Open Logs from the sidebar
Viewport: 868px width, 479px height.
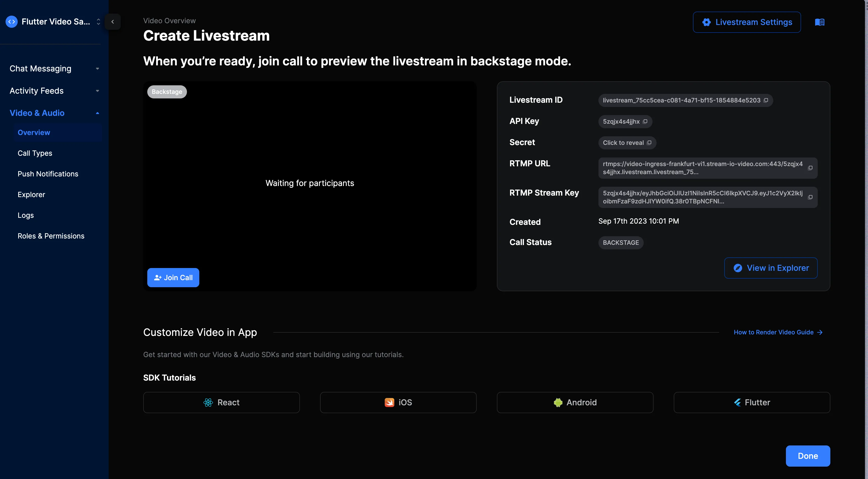(26, 216)
